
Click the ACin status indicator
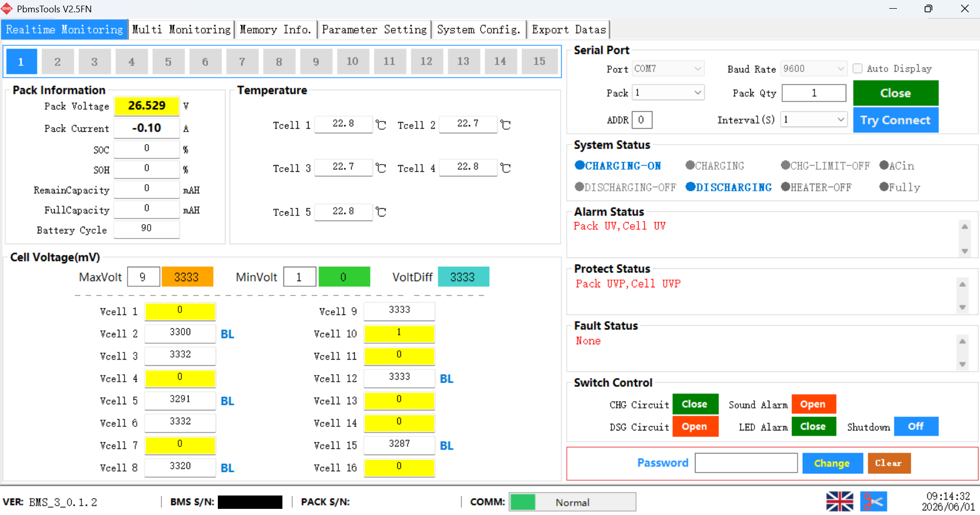(896, 166)
